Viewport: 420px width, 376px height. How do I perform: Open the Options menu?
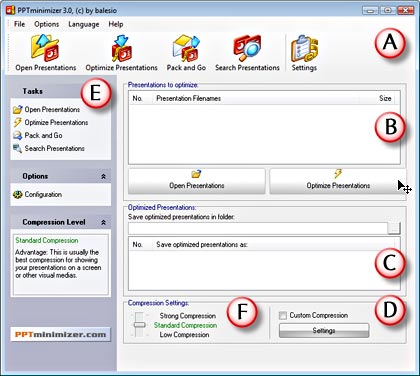pyautogui.click(x=46, y=24)
